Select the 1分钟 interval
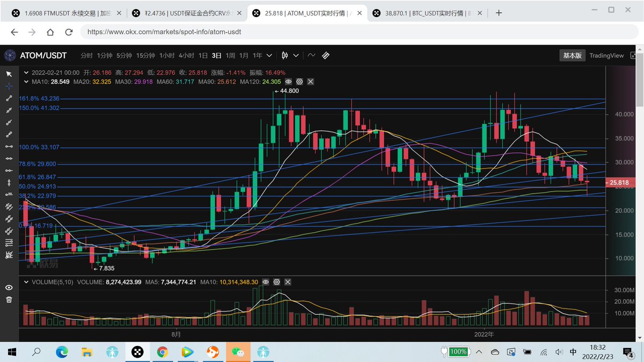 pos(105,55)
